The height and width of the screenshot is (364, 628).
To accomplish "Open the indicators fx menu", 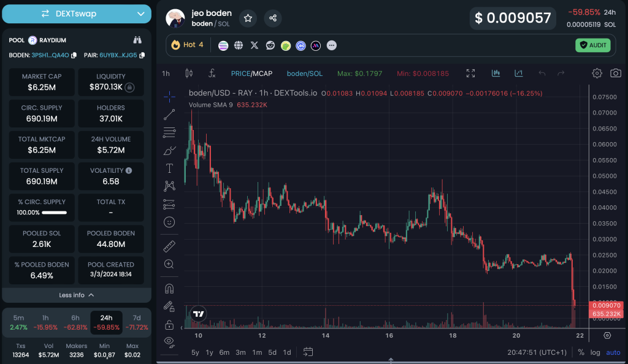I will pos(212,74).
